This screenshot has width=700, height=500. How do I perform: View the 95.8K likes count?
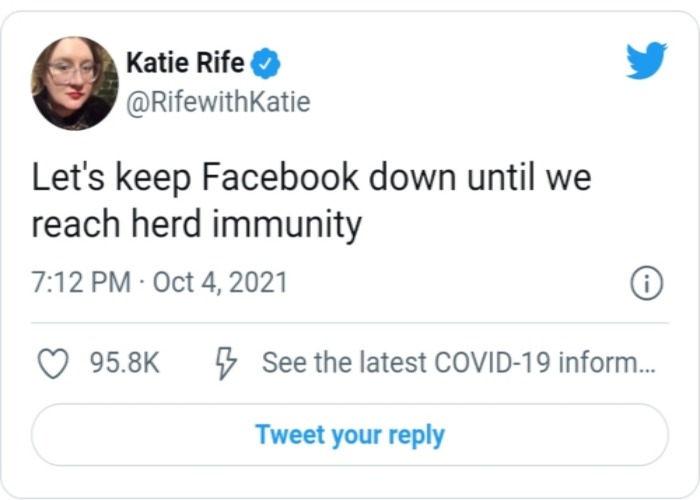(x=125, y=362)
